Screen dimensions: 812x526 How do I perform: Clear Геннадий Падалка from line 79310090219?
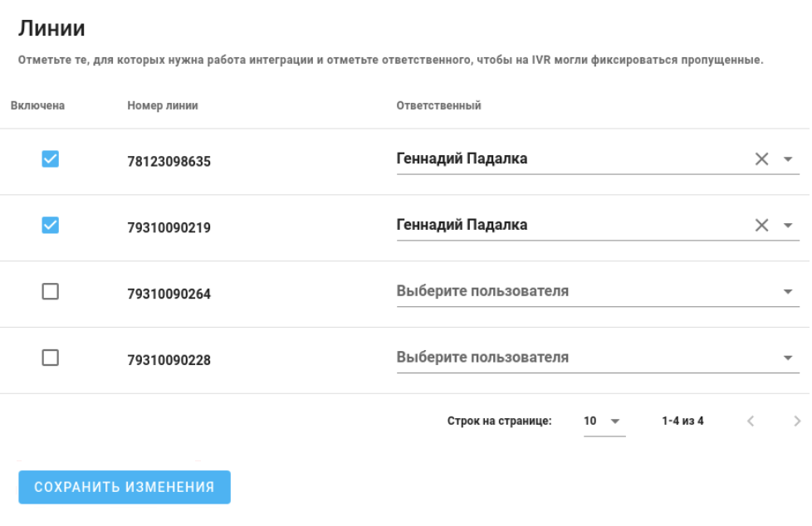coord(761,224)
